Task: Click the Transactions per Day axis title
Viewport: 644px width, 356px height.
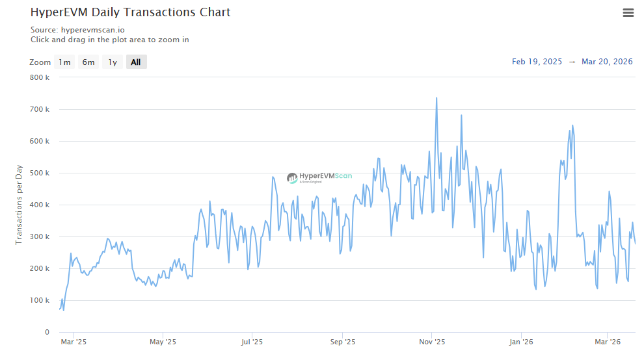Action: coord(19,205)
